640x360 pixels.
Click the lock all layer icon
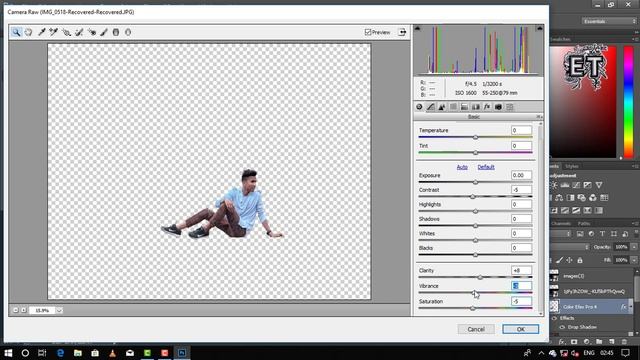pyautogui.click(x=580, y=260)
